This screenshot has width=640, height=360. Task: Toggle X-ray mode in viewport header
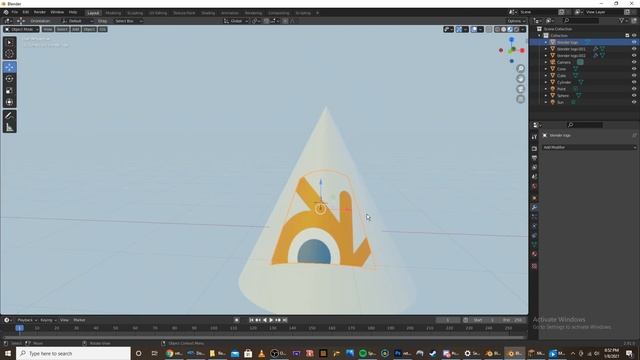tap(489, 29)
